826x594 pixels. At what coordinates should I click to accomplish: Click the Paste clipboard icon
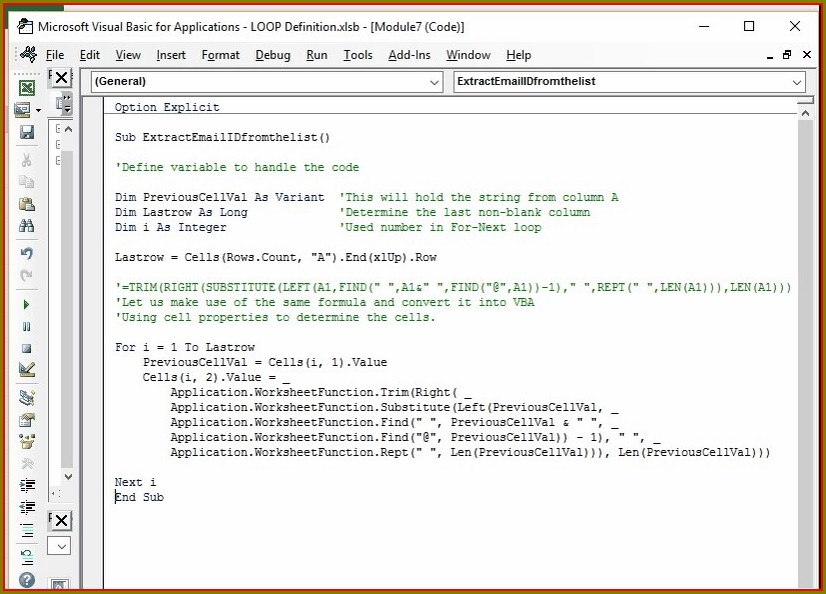click(27, 204)
